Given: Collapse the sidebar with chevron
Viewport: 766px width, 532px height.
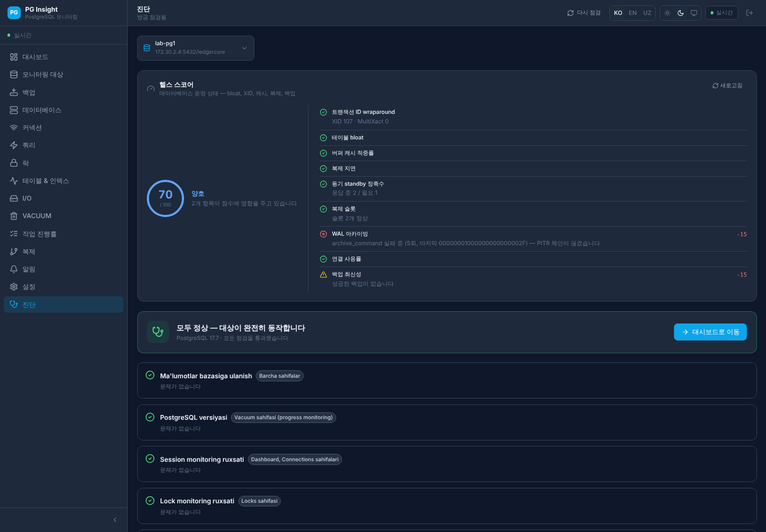Looking at the screenshot, I should coord(115,520).
